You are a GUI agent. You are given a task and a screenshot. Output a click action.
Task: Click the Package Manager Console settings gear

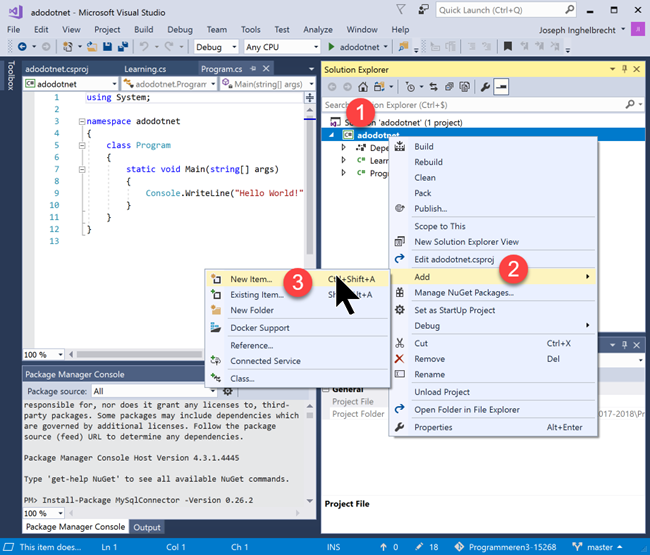click(x=228, y=391)
